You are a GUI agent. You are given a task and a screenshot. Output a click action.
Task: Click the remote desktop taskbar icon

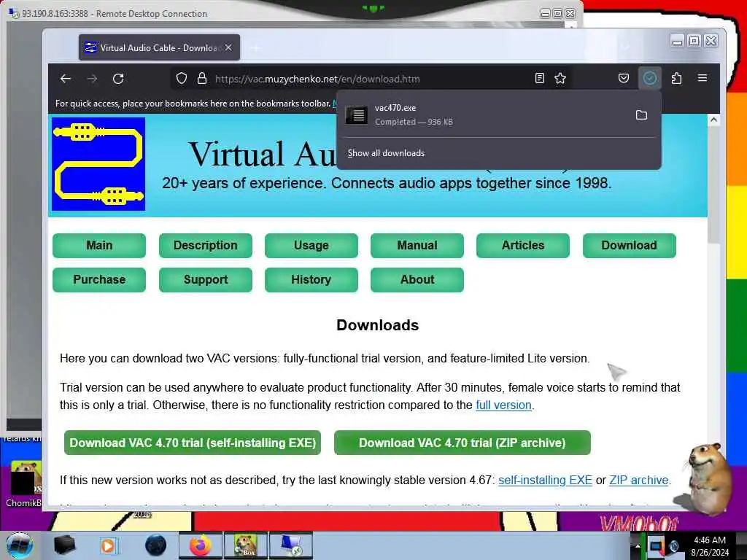pos(290,545)
